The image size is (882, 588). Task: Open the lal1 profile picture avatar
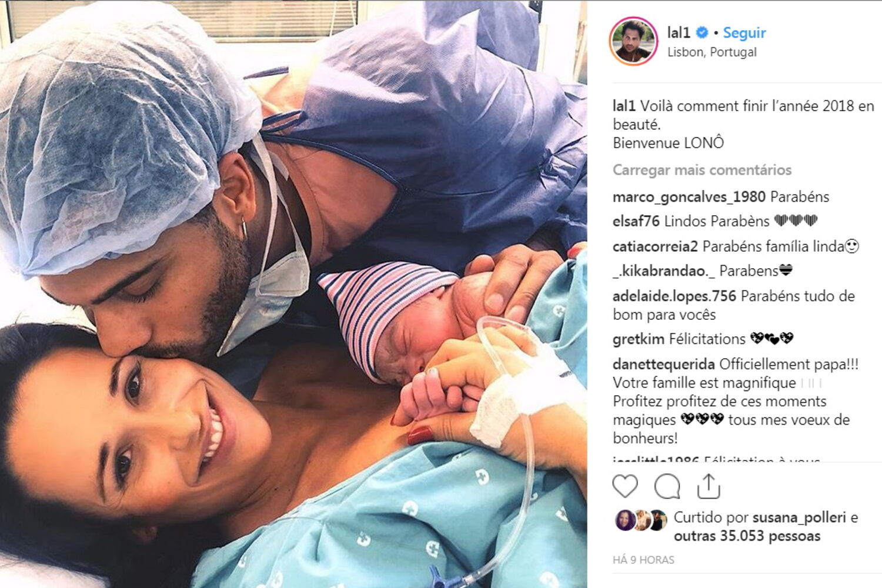tap(634, 41)
